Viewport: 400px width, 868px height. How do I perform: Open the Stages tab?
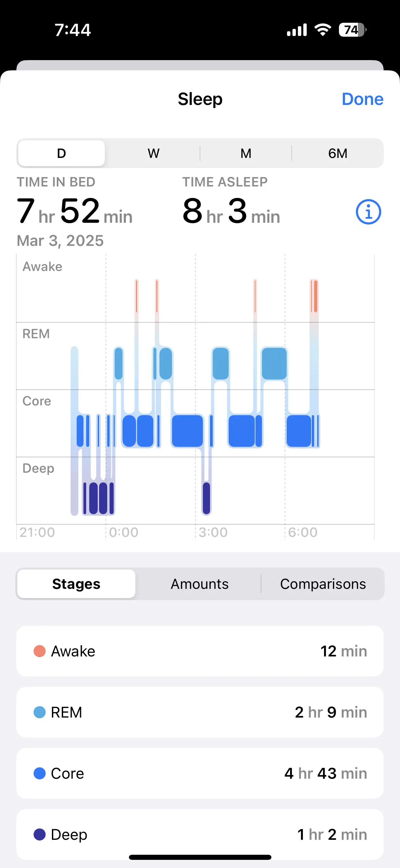click(x=76, y=584)
